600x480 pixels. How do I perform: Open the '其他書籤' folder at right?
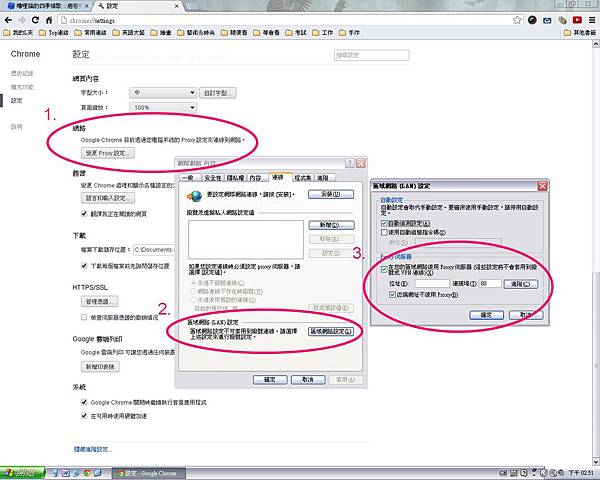[580, 33]
